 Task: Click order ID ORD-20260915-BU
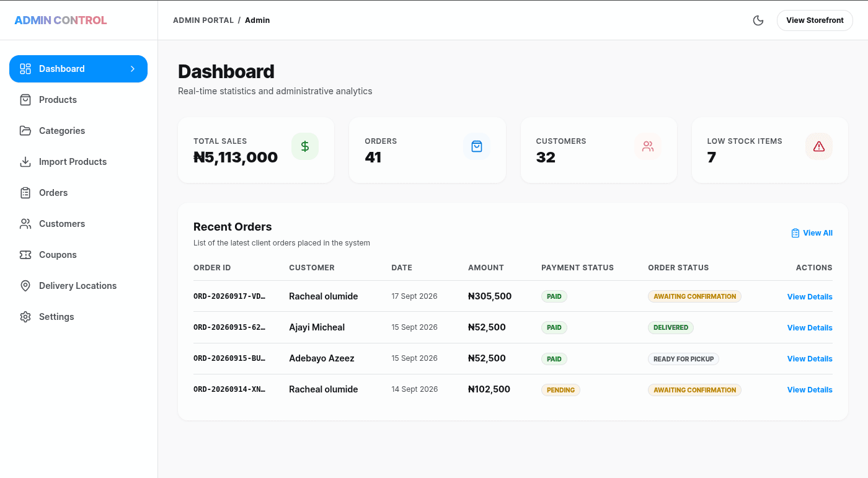(x=229, y=358)
